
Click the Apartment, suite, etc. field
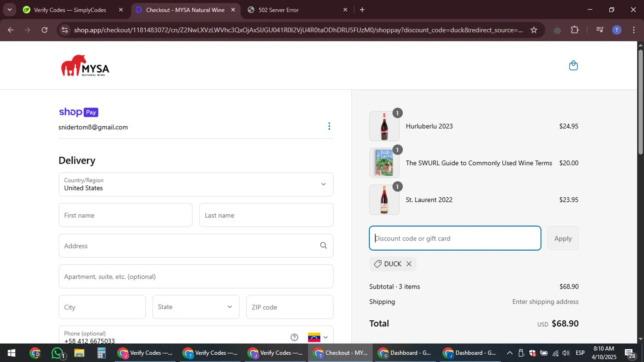point(196,277)
